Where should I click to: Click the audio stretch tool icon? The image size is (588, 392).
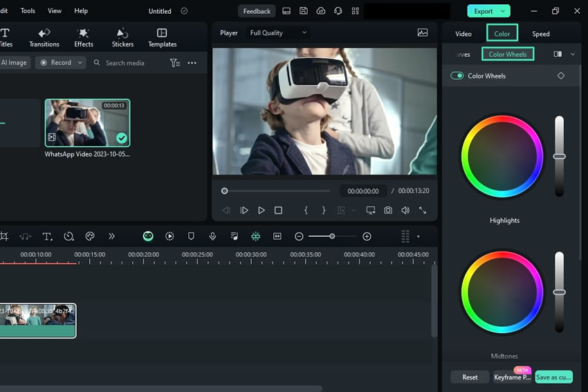click(25, 236)
